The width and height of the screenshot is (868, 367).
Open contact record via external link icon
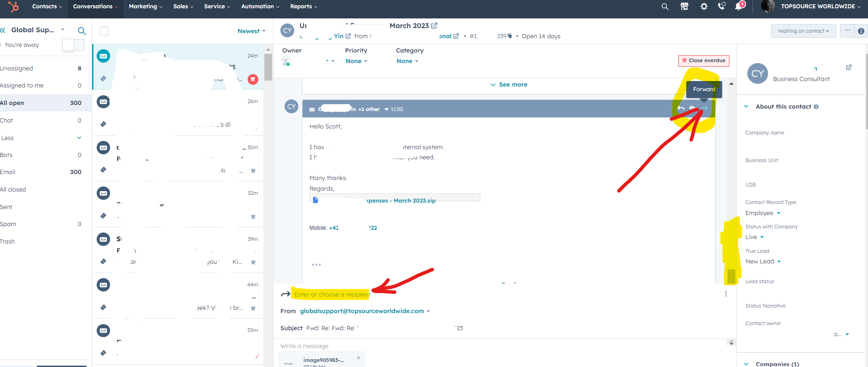click(x=849, y=67)
